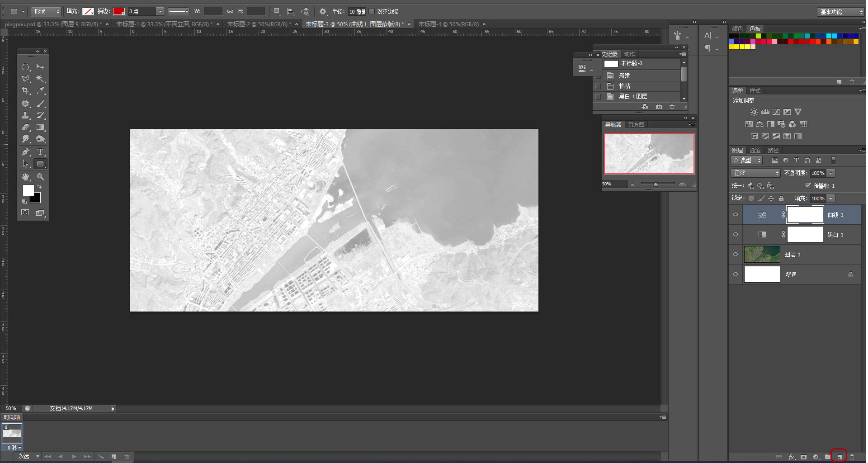Toggle visibility of 图层 1 layer
Viewport: 868px width, 463px height.
click(x=736, y=255)
